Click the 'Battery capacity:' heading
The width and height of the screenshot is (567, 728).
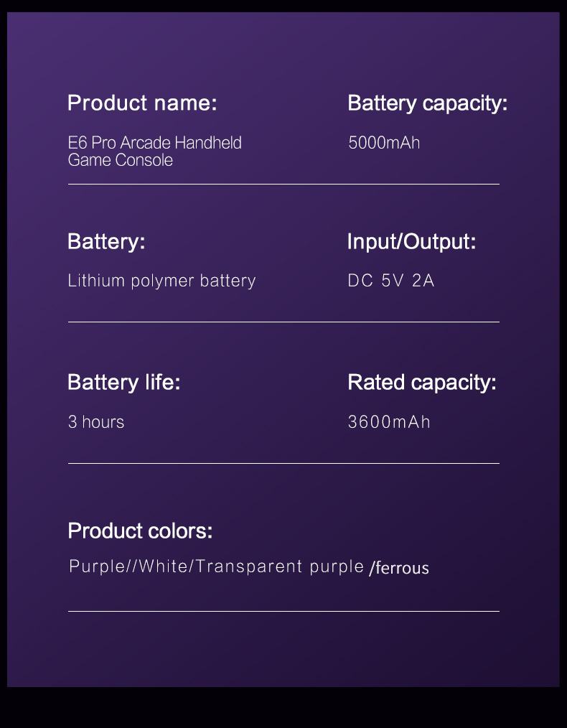[427, 103]
